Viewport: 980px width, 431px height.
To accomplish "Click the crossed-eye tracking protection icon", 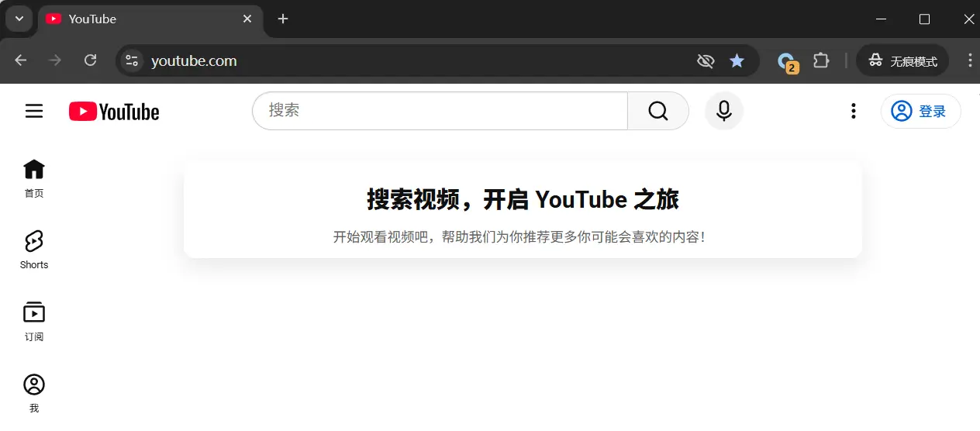I will [706, 60].
